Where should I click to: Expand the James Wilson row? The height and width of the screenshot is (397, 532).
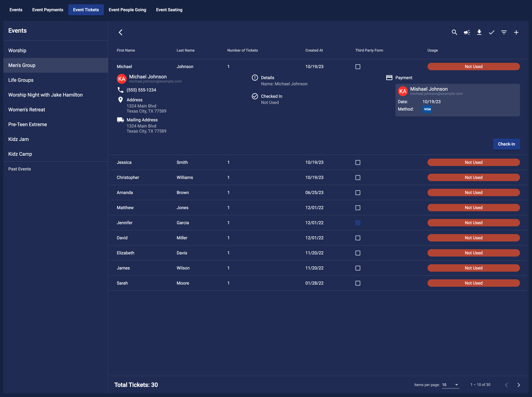tap(318, 268)
